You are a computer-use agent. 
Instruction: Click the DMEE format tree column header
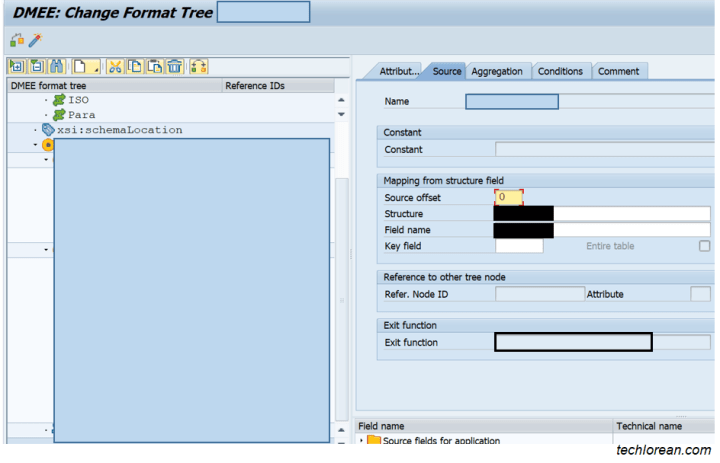tap(115, 85)
